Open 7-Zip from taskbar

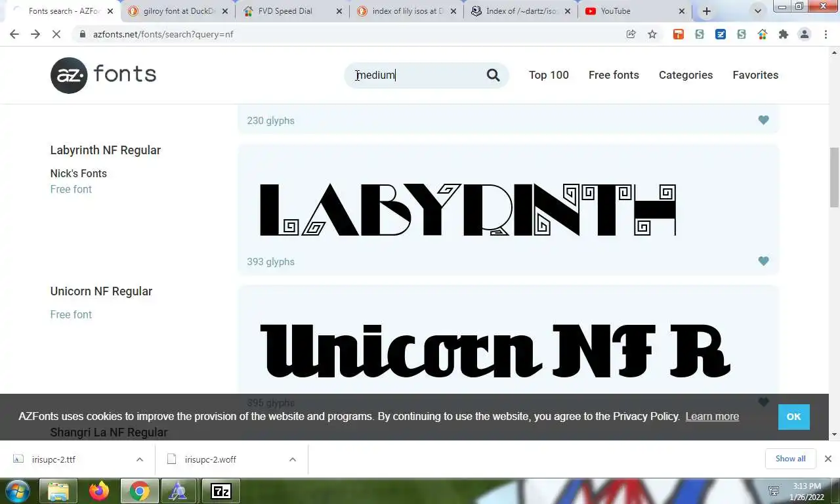(220, 491)
